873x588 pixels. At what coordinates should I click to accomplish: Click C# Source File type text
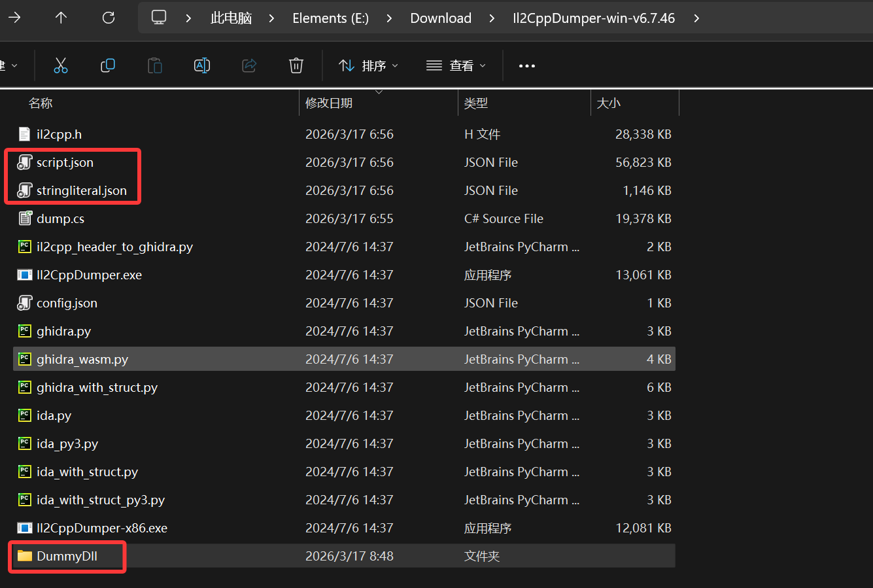point(504,218)
